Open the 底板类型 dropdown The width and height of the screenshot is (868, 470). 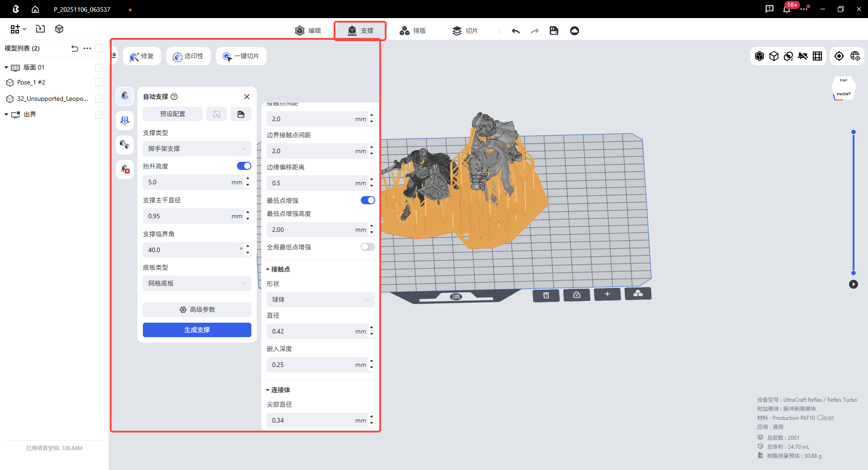point(197,283)
